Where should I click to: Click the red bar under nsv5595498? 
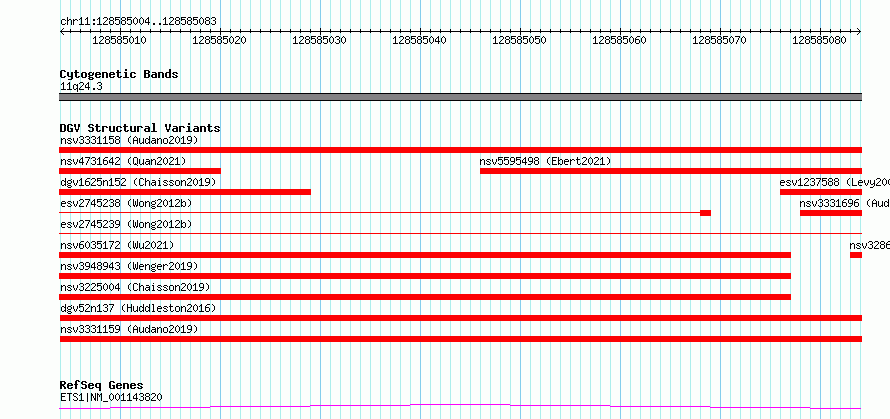point(671,171)
